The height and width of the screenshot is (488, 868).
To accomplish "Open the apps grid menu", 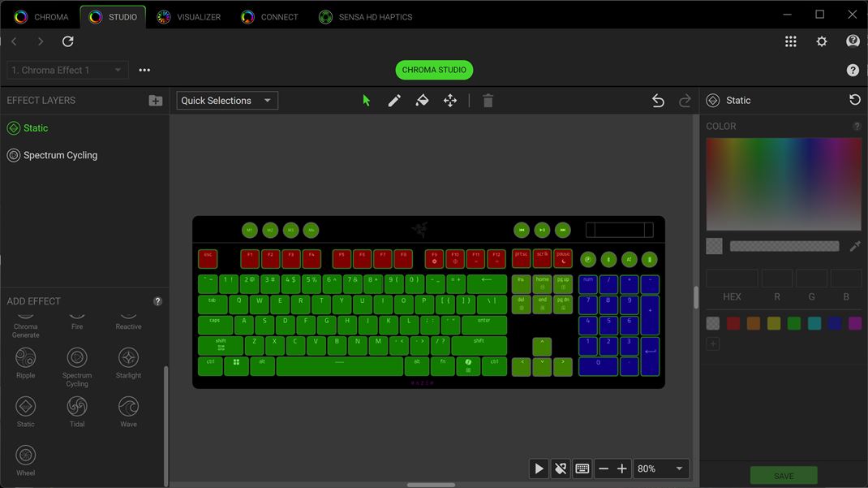I will (x=790, y=41).
